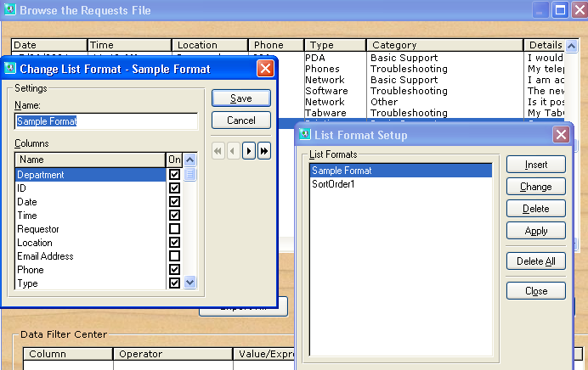The width and height of the screenshot is (588, 370).
Task: Enable the Requestor column checkbox
Action: (x=174, y=229)
